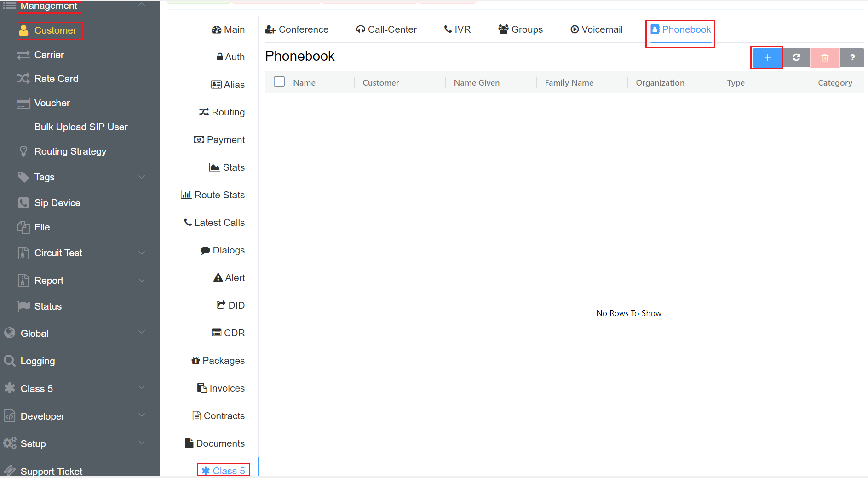Screen dimensions: 868x478
Task: Toggle the select-all checkbox in Name header
Action: click(x=279, y=82)
